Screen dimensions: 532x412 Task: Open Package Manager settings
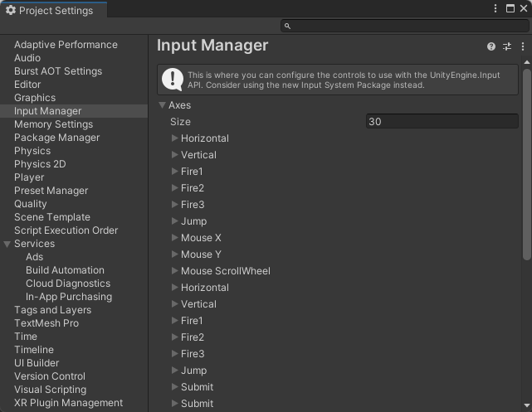tap(57, 138)
